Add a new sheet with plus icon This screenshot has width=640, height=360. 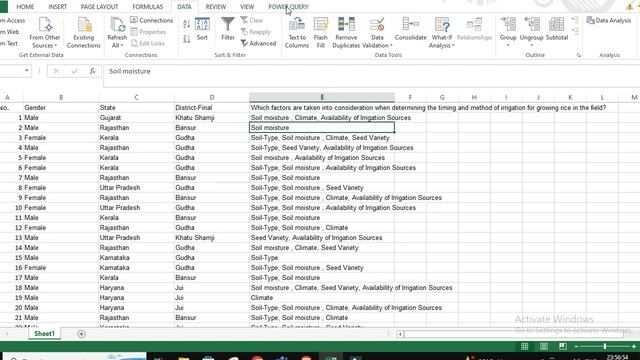tap(81, 334)
